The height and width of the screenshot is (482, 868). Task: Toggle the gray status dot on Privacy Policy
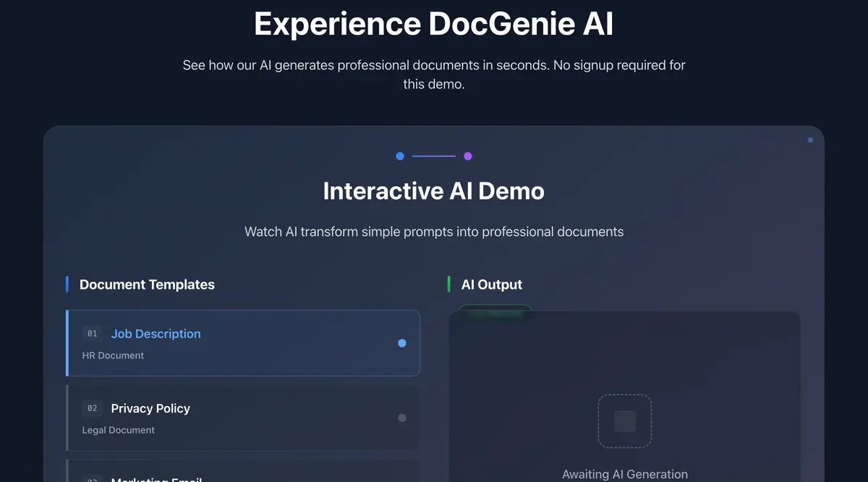click(x=402, y=418)
